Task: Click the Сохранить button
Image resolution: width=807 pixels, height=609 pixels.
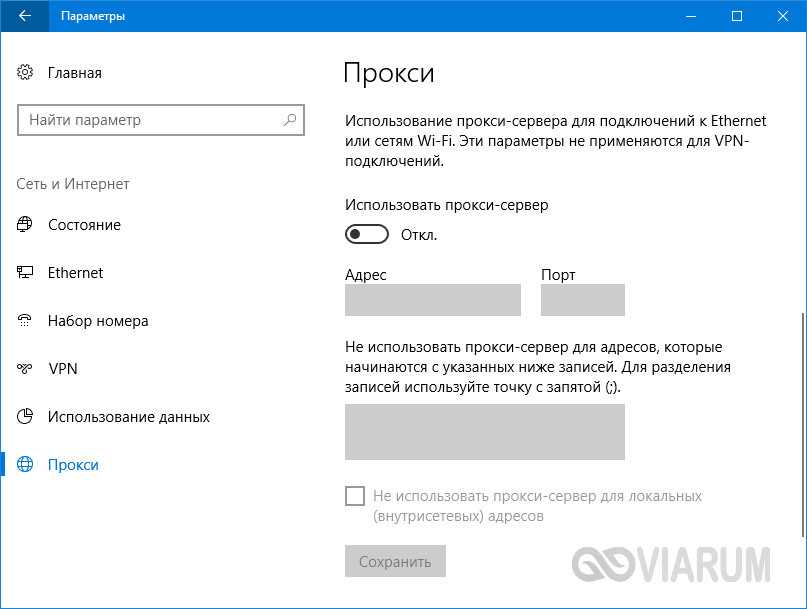Action: pos(395,561)
